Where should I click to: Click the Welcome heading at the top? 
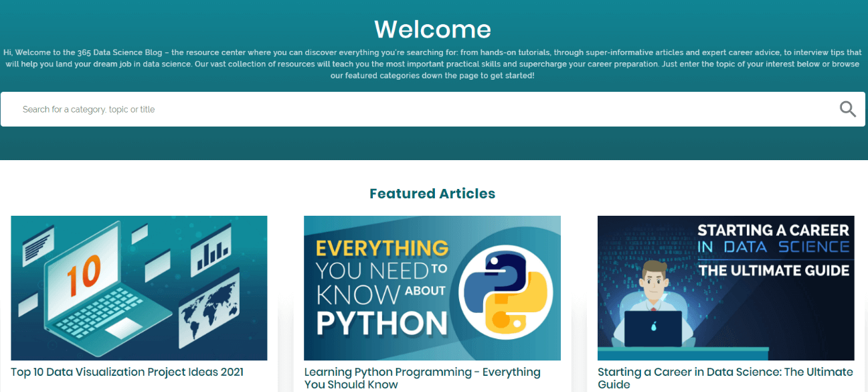tap(432, 29)
